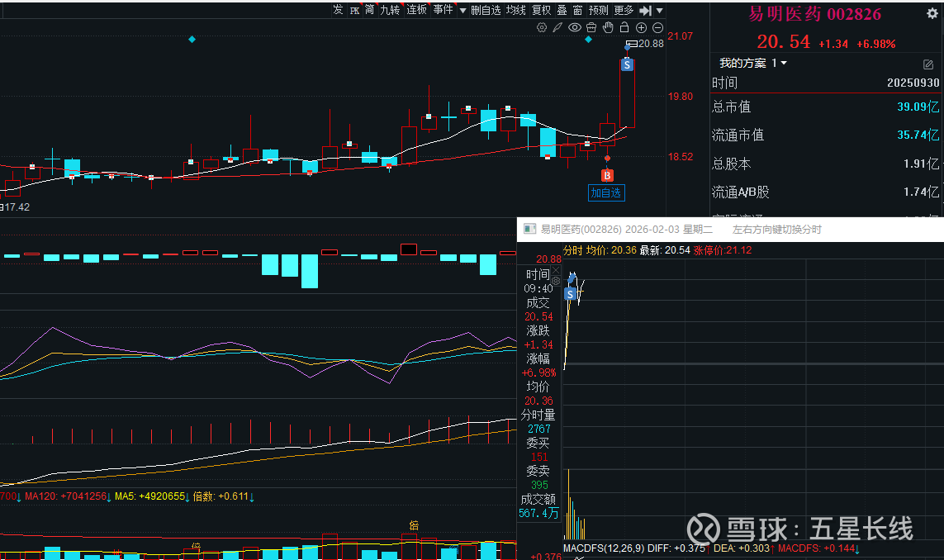Click the 易明医药 002826 stock title
The image size is (944, 560).
[814, 14]
